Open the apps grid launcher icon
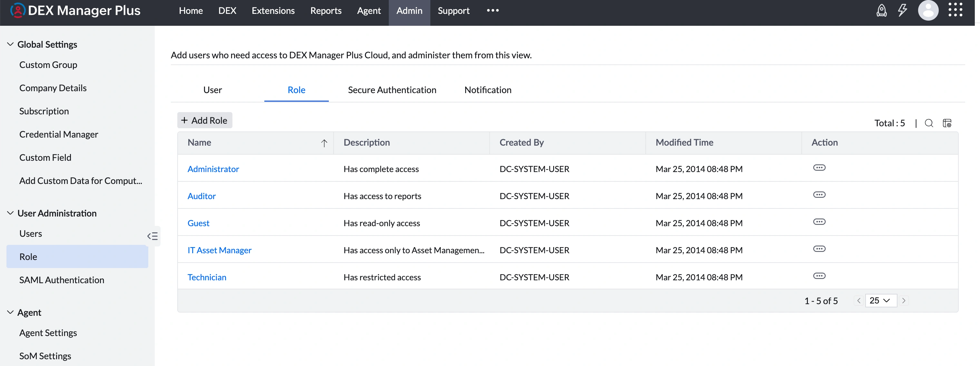The height and width of the screenshot is (366, 980). 955,10
